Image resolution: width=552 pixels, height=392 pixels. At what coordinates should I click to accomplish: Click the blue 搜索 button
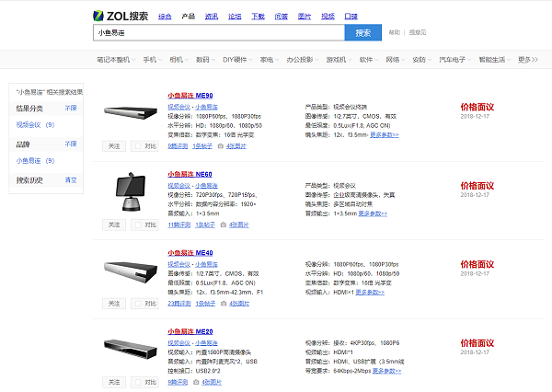(363, 32)
